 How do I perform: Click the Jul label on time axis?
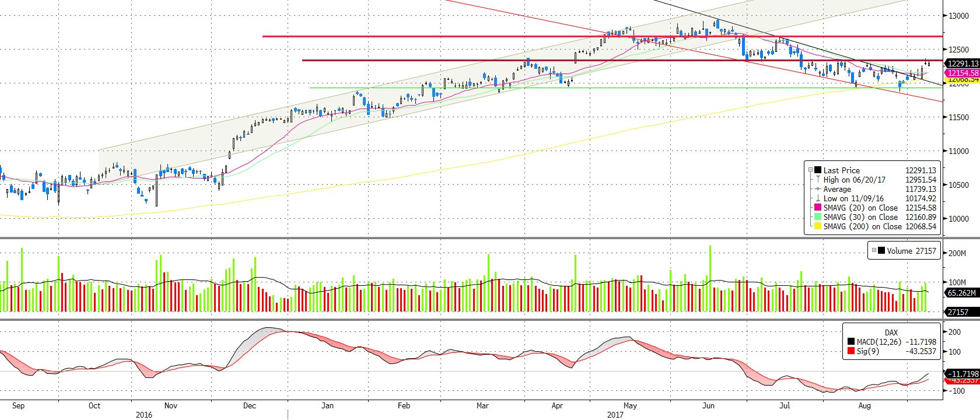tap(785, 405)
